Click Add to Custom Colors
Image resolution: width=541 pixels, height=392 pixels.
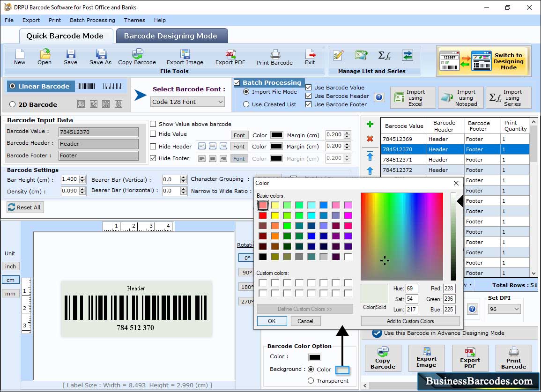[410, 321]
